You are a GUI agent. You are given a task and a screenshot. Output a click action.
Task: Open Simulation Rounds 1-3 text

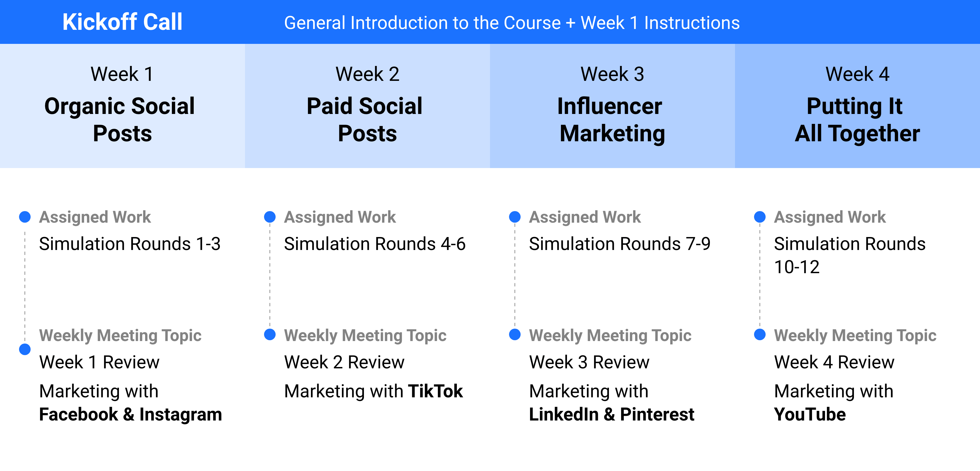(130, 244)
